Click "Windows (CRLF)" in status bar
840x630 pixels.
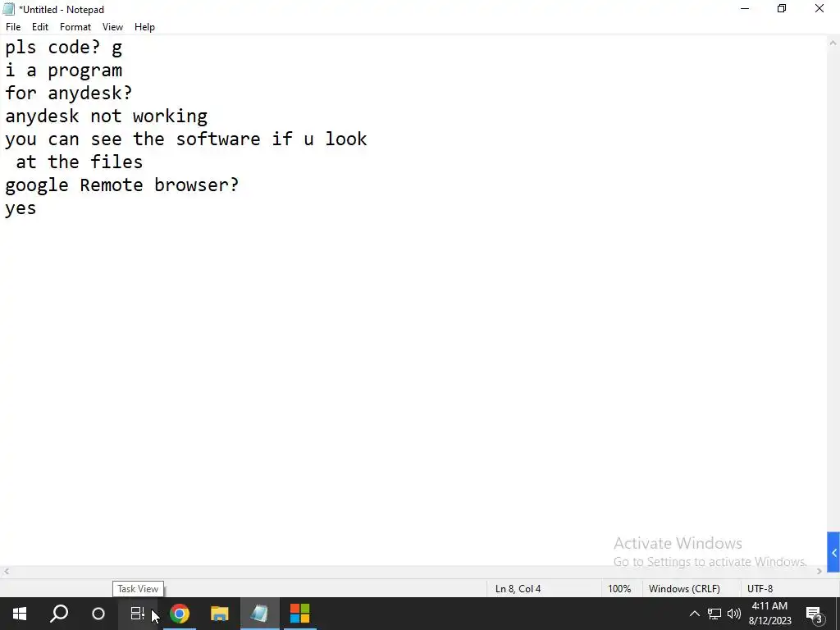(x=684, y=589)
